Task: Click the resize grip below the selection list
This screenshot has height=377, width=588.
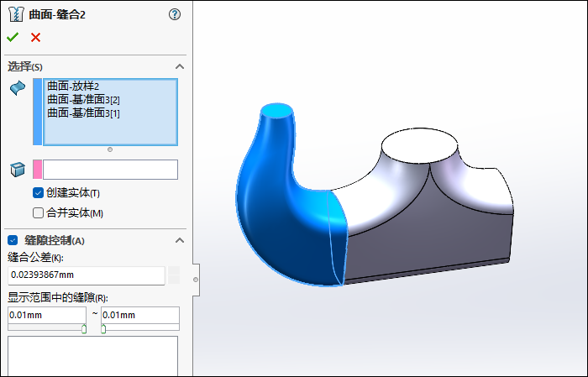Action: (x=110, y=149)
